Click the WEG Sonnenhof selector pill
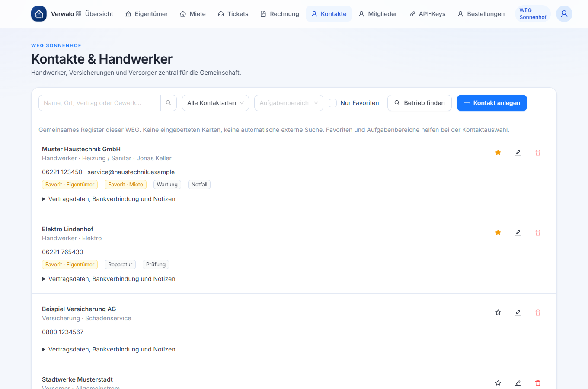 pyautogui.click(x=533, y=14)
